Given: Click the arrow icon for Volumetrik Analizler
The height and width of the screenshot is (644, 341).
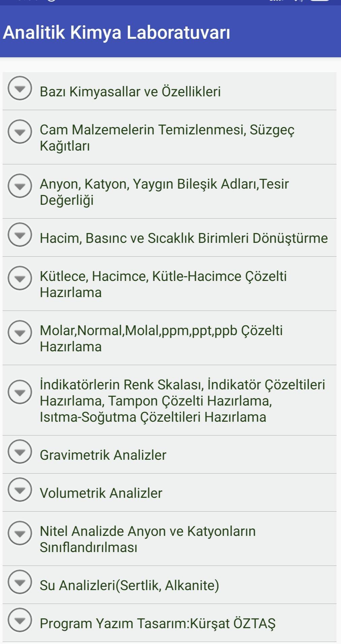Looking at the screenshot, I should (x=20, y=490).
